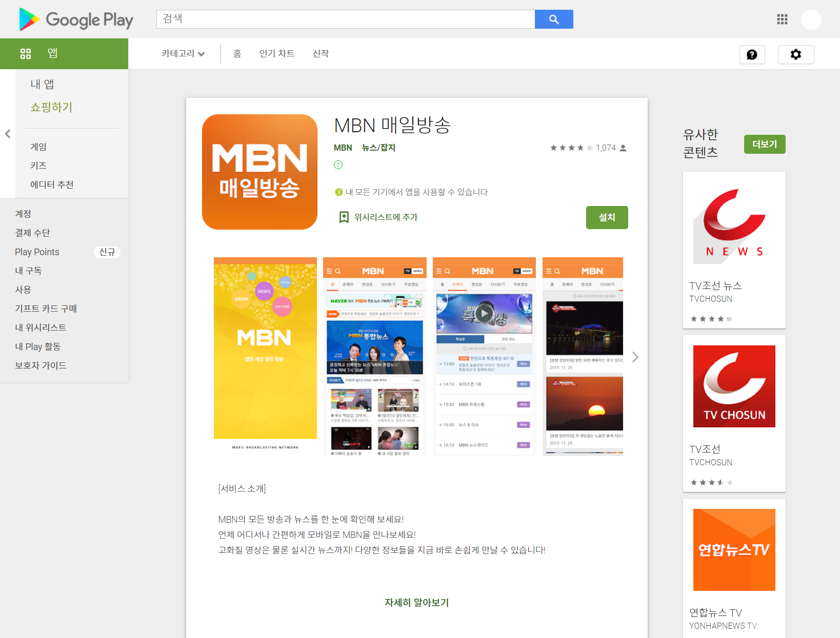Click the 더보기 button

point(765,144)
